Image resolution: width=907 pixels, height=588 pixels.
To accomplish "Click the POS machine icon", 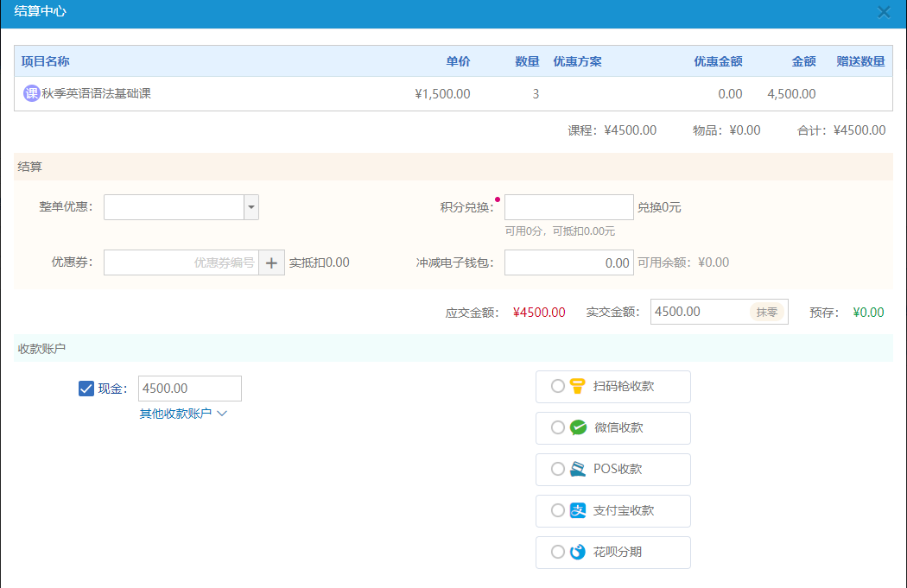I will pyautogui.click(x=578, y=470).
